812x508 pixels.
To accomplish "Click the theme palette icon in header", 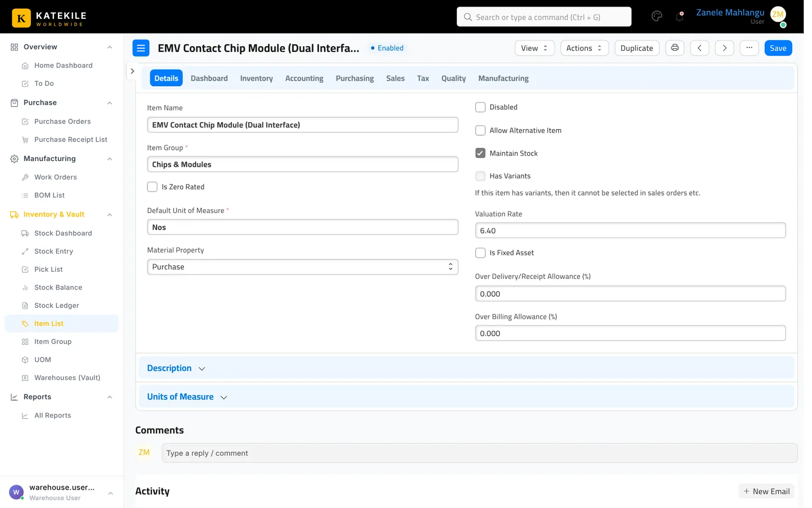I will click(x=657, y=16).
